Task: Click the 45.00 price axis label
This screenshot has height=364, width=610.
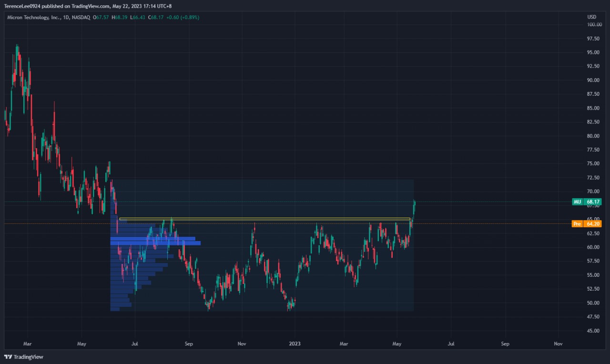Action: [593, 331]
